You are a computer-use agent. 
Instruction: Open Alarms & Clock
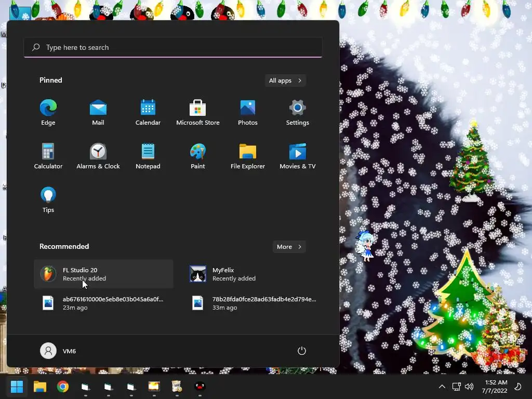[98, 156]
